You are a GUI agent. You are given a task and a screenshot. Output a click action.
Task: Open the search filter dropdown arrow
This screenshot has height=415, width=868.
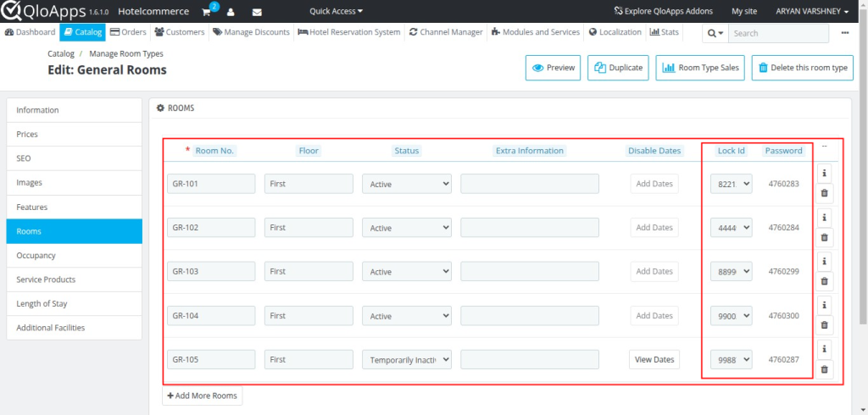click(715, 33)
